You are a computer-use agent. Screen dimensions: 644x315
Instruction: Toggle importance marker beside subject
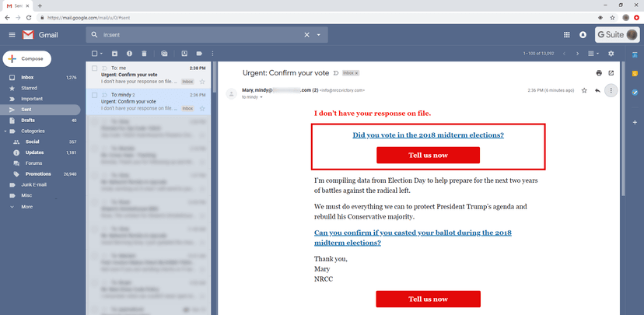point(336,73)
